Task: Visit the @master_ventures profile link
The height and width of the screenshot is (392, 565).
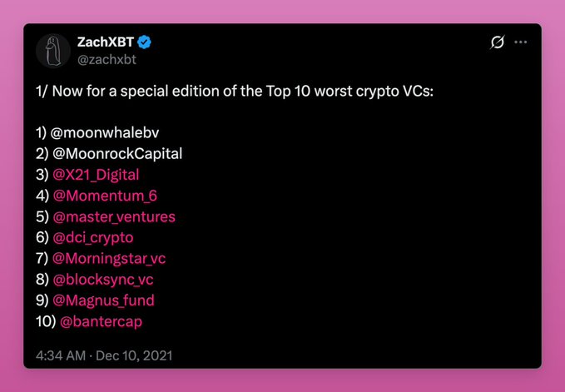Action: tap(114, 216)
